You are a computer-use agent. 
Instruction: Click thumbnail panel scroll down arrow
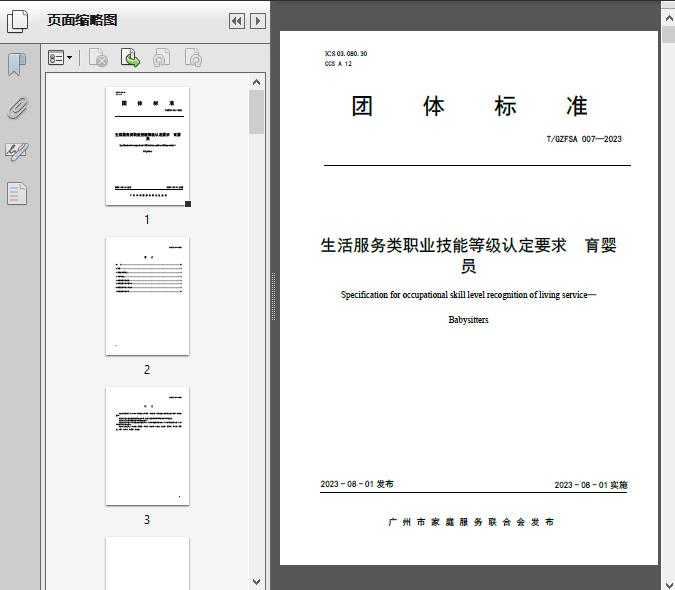click(x=257, y=582)
